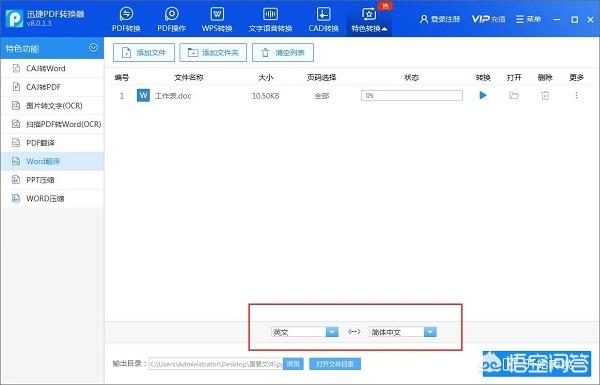
Task: Click the PDF翻译 icon
Action: click(16, 143)
